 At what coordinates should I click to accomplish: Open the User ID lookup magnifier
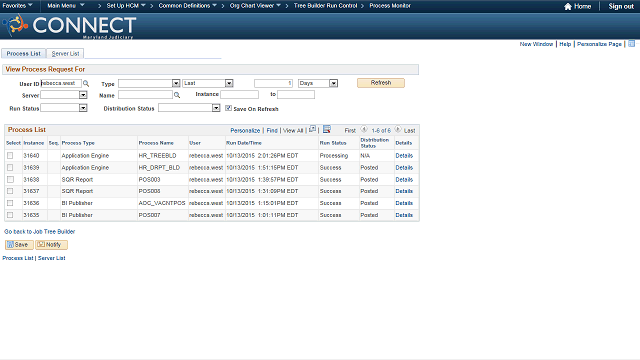[x=86, y=83]
